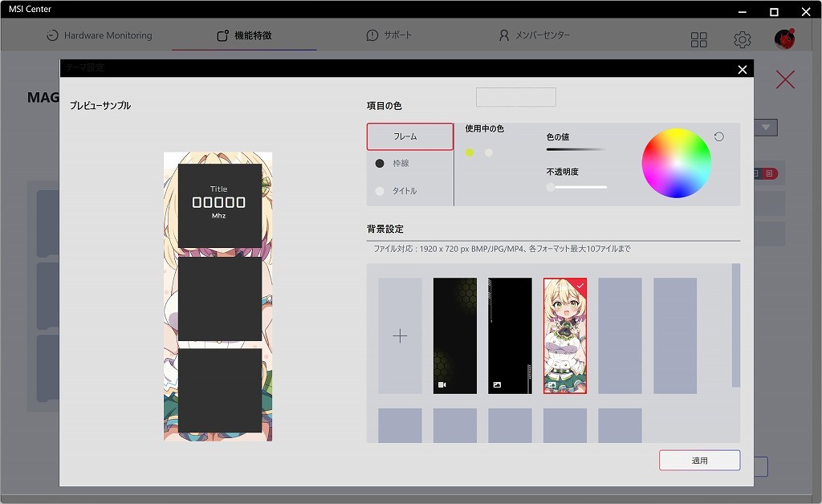
Task: Click the empty field above color panel
Action: [516, 97]
